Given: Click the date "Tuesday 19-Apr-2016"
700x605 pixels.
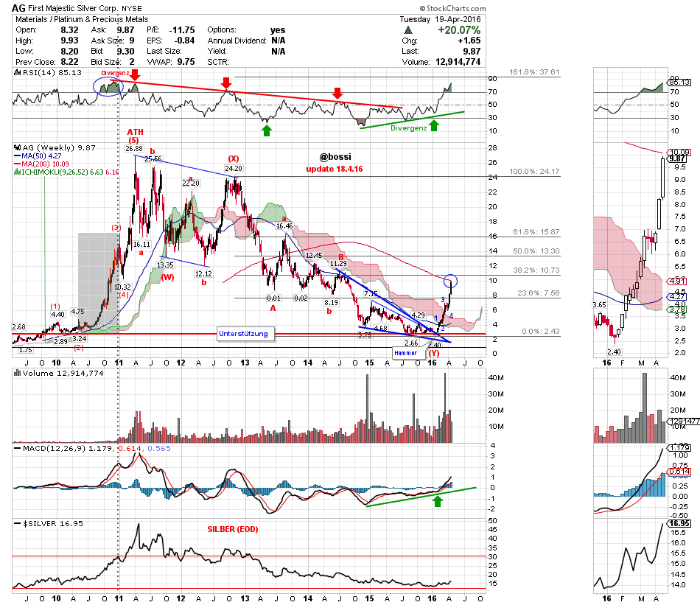Looking at the screenshot, I should pyautogui.click(x=440, y=19).
